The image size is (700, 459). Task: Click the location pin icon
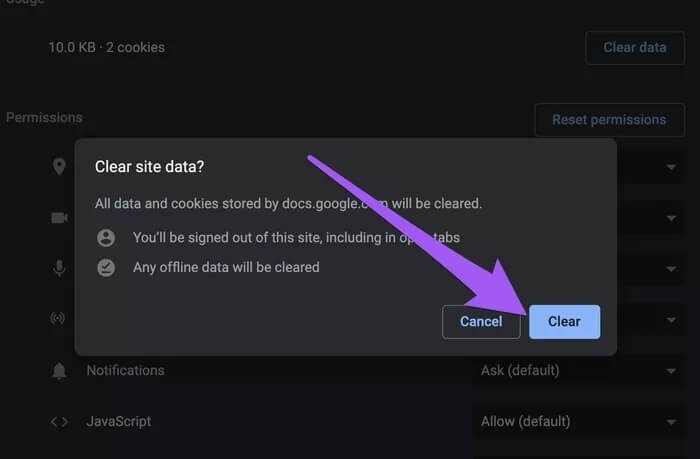(59, 167)
